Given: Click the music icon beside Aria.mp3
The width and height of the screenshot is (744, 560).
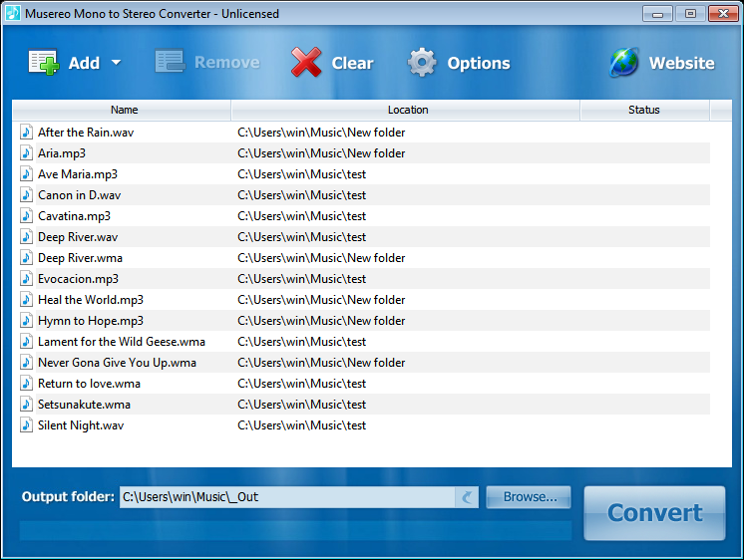Looking at the screenshot, I should point(27,153).
